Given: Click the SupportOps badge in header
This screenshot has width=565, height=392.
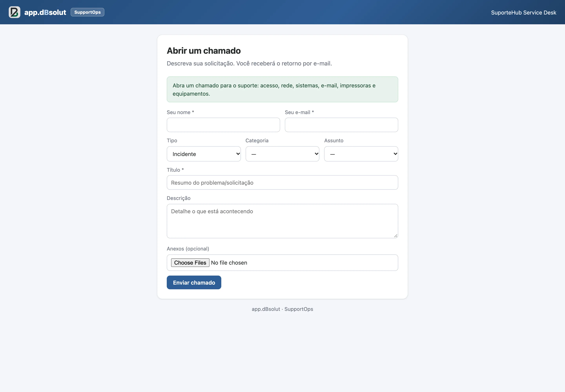Looking at the screenshot, I should (87, 12).
